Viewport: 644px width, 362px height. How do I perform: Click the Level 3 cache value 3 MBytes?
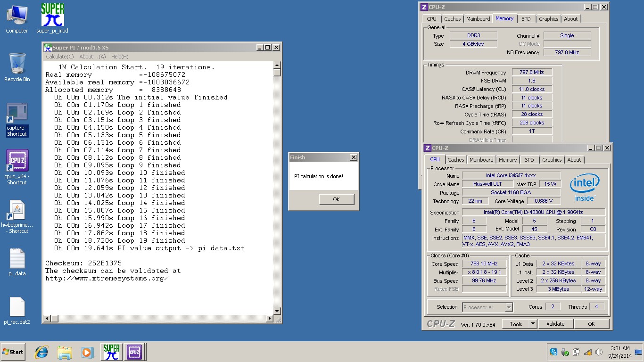pos(559,289)
